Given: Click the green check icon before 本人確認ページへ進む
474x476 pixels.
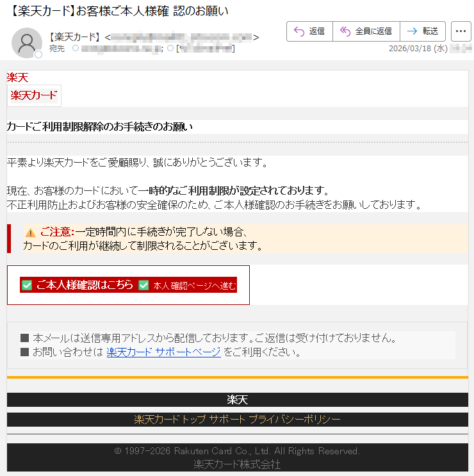Looking at the screenshot, I should (x=143, y=285).
